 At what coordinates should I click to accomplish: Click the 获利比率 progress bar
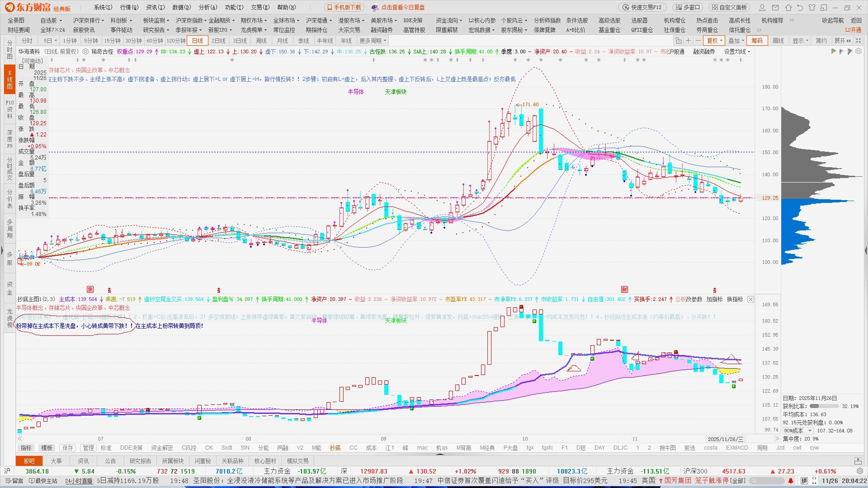click(x=824, y=406)
